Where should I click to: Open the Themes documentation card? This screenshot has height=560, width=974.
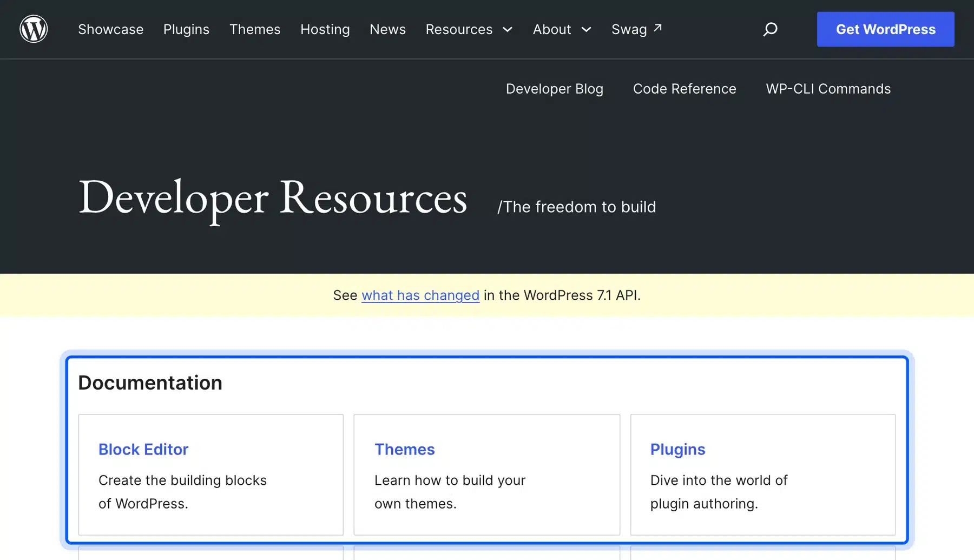486,475
